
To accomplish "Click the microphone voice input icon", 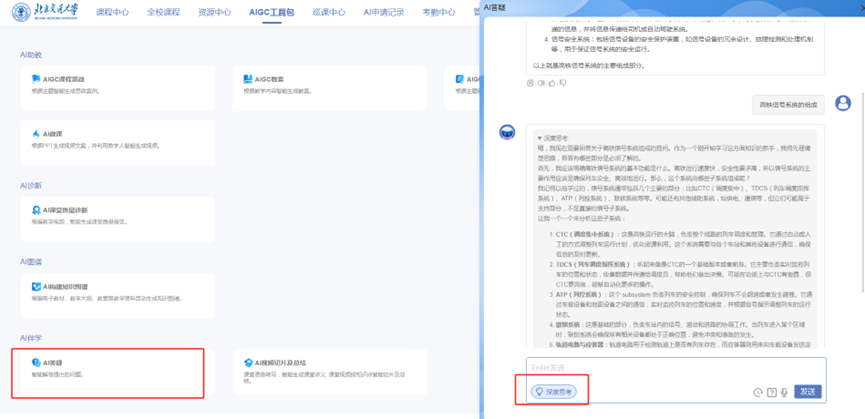I will [x=785, y=392].
